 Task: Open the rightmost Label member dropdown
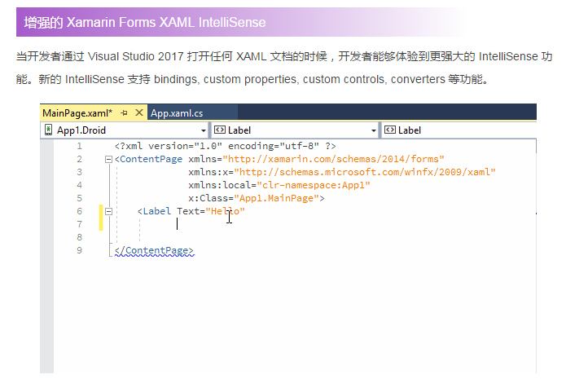tap(459, 130)
